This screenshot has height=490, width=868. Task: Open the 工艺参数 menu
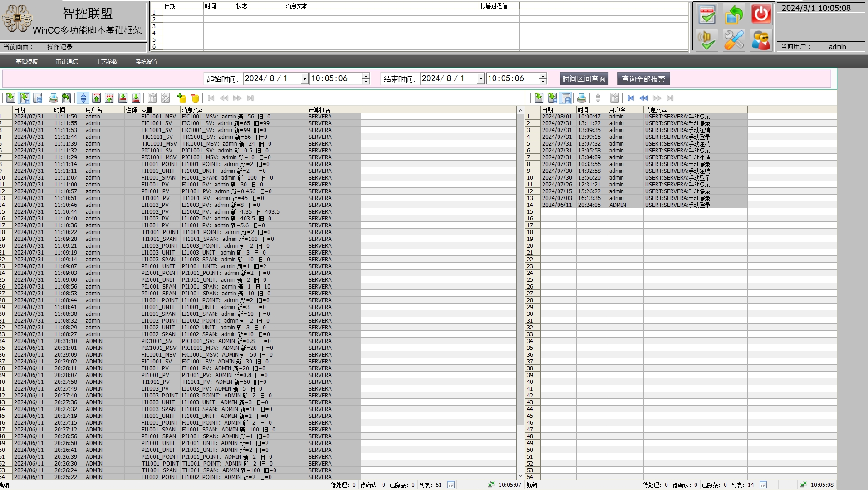[x=107, y=62]
